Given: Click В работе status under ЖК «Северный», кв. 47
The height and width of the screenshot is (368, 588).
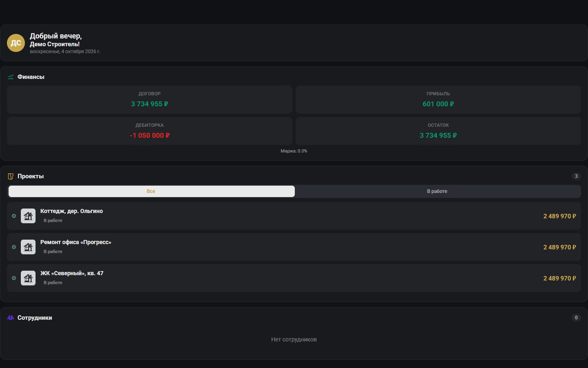Looking at the screenshot, I should click(53, 283).
